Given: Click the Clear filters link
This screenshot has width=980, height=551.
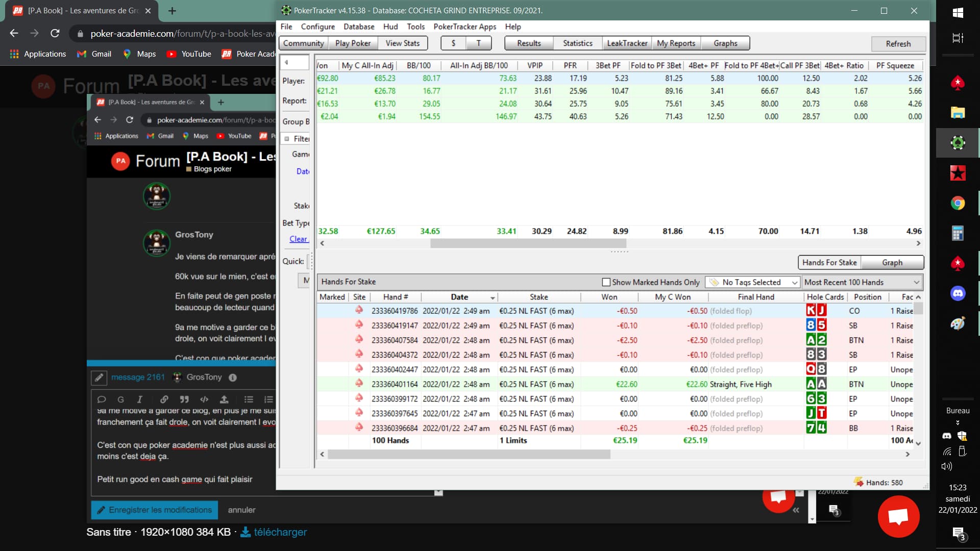Looking at the screenshot, I should point(299,239).
